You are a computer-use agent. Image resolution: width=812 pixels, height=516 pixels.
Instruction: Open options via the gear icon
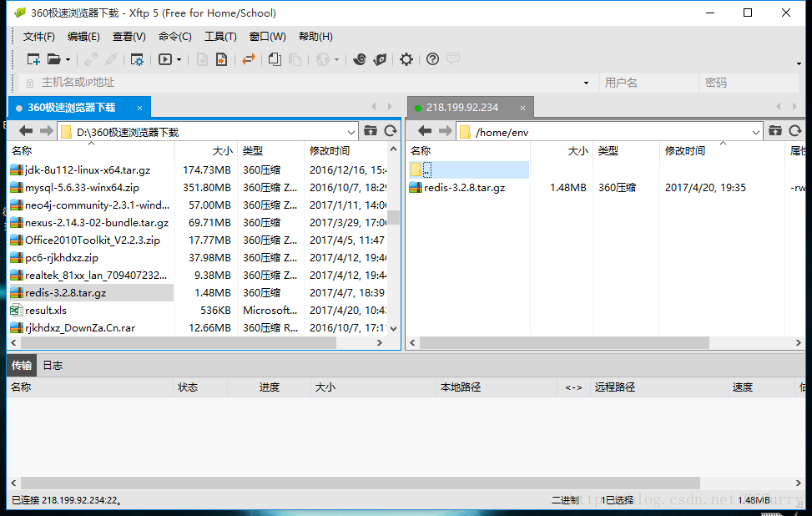(406, 59)
